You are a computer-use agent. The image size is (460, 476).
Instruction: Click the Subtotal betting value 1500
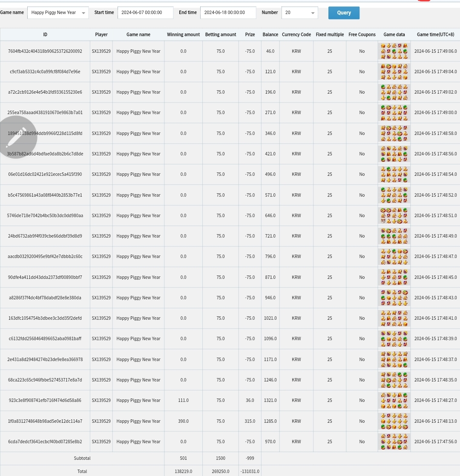[x=221, y=459]
